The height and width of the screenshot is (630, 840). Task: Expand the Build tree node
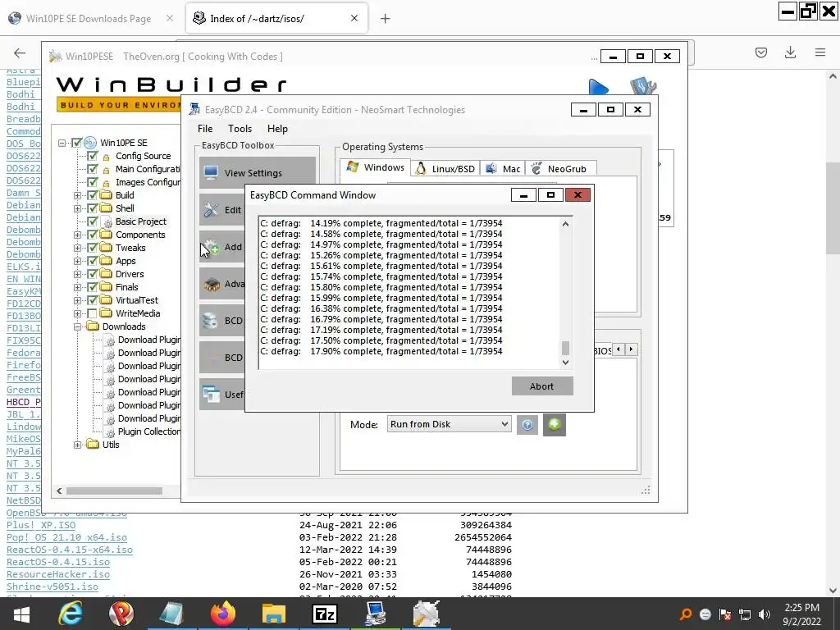pyautogui.click(x=78, y=195)
